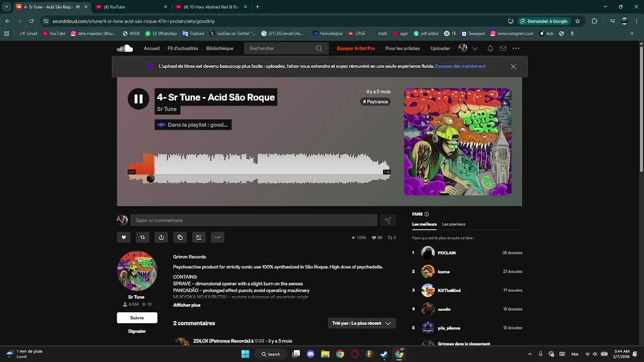The height and width of the screenshot is (362, 644).
Task: Open the SoundCloud notifications bell
Action: point(490,48)
